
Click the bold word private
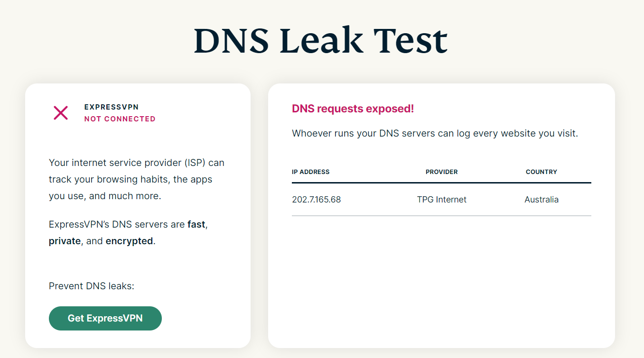point(65,241)
